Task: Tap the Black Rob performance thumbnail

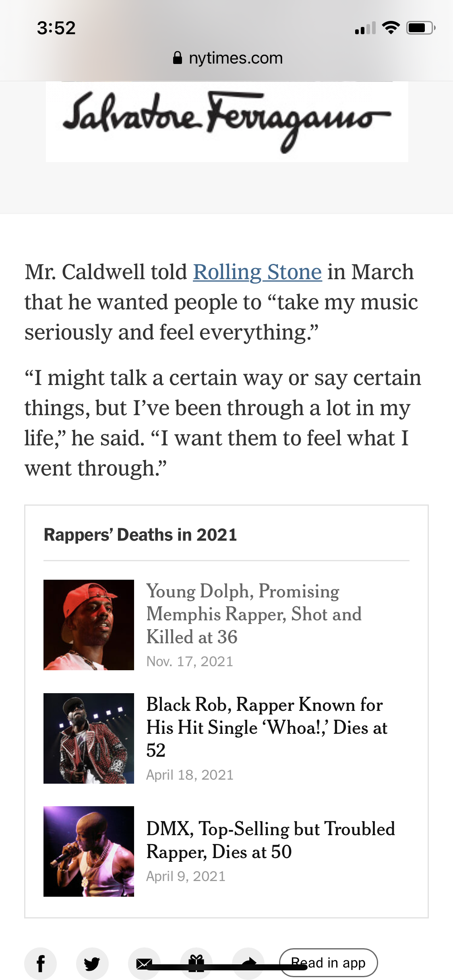Action: click(x=89, y=738)
